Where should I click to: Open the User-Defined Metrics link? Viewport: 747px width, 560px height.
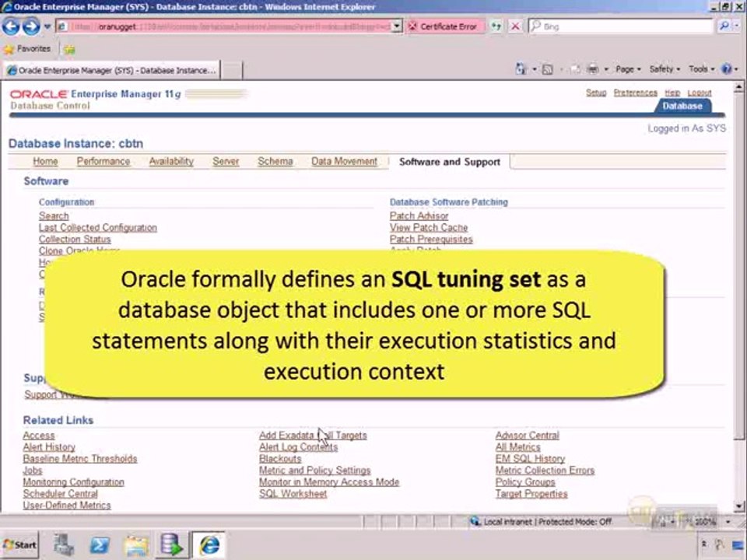[x=67, y=506]
